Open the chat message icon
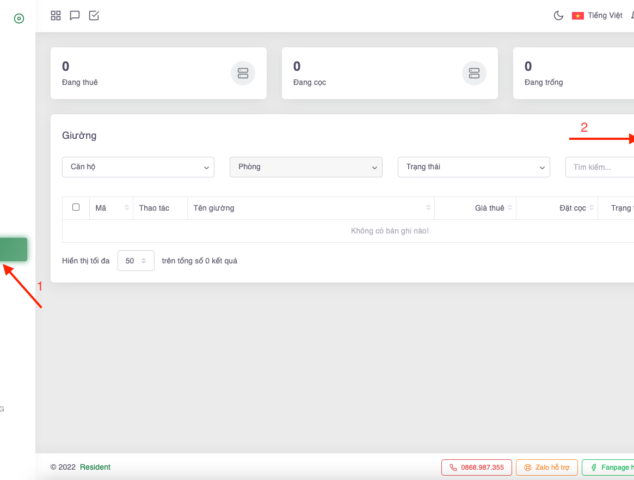Screen dimensions: 634x480 tap(75, 16)
